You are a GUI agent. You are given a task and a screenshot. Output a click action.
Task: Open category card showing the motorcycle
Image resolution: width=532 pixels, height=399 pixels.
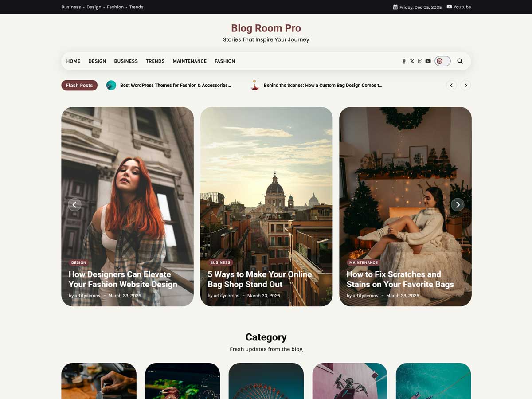350,381
